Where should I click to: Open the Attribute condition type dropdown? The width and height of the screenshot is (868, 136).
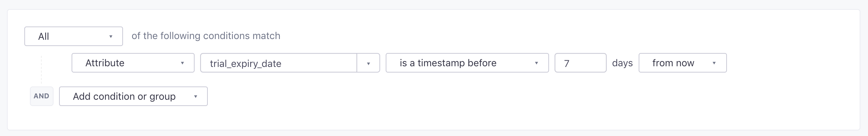click(x=133, y=63)
